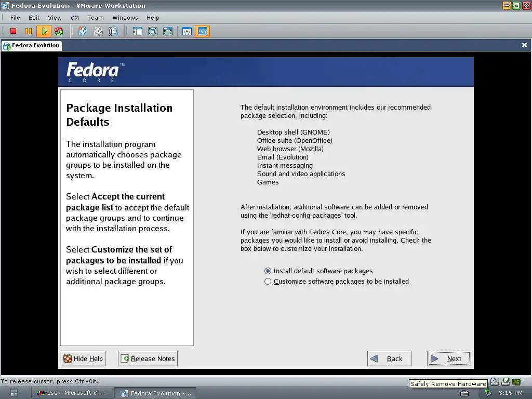Click the network adapter status icon
Image resolution: width=532 pixels, height=399 pixels.
pyautogui.click(x=516, y=382)
